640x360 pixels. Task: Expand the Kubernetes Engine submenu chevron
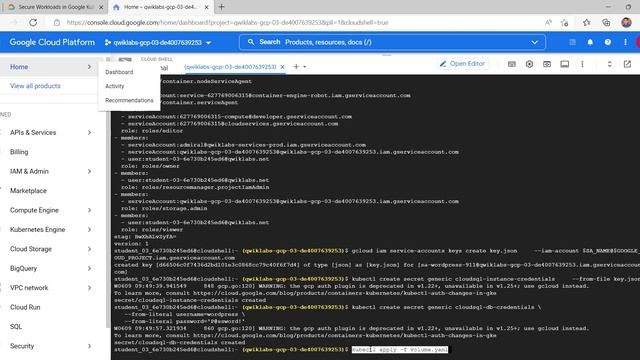[89, 229]
